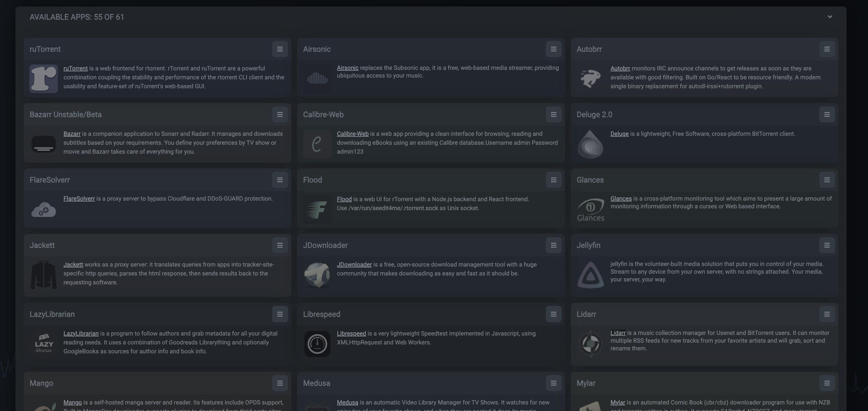
Task: Follow the Airsonic description link
Action: point(347,68)
